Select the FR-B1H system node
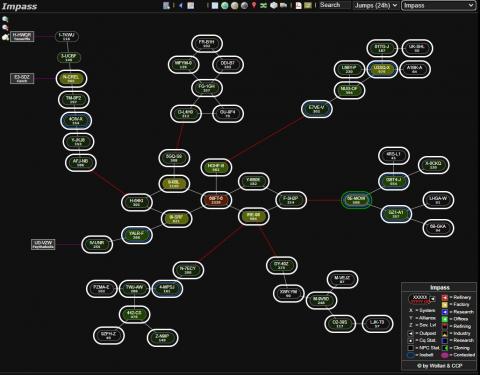480x375 pixels. click(207, 44)
